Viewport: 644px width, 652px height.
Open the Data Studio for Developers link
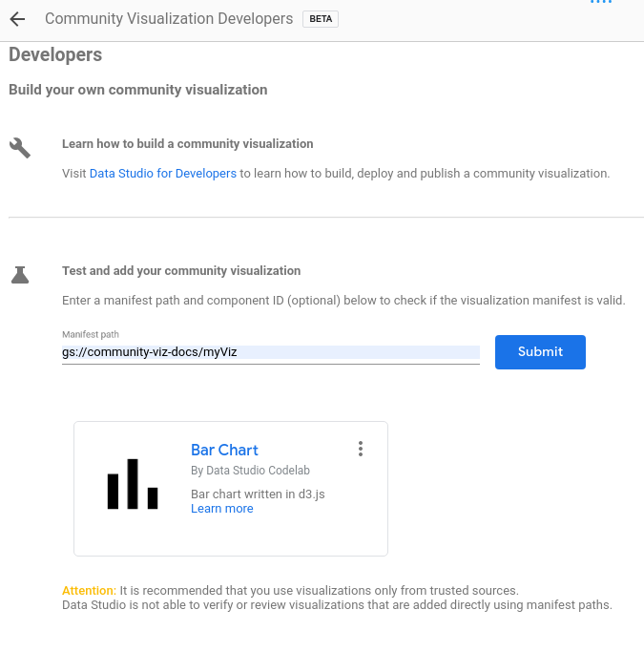162,174
